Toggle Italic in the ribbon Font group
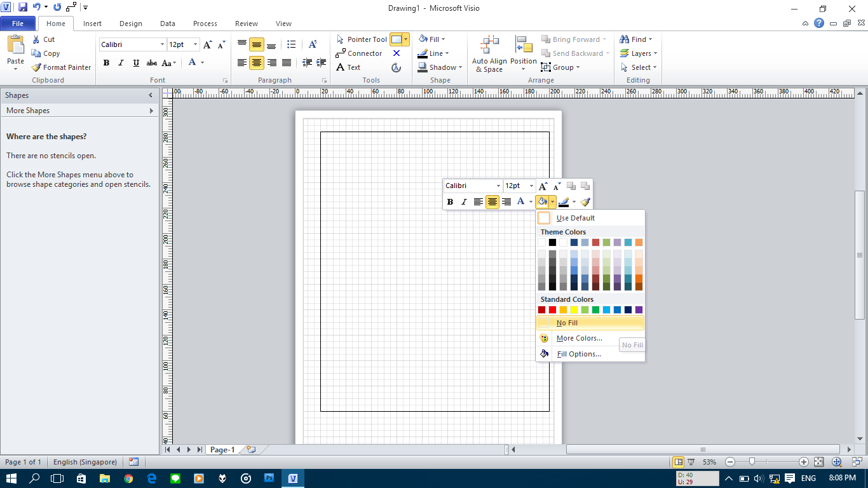Viewport: 868px width, 488px height. click(x=121, y=63)
